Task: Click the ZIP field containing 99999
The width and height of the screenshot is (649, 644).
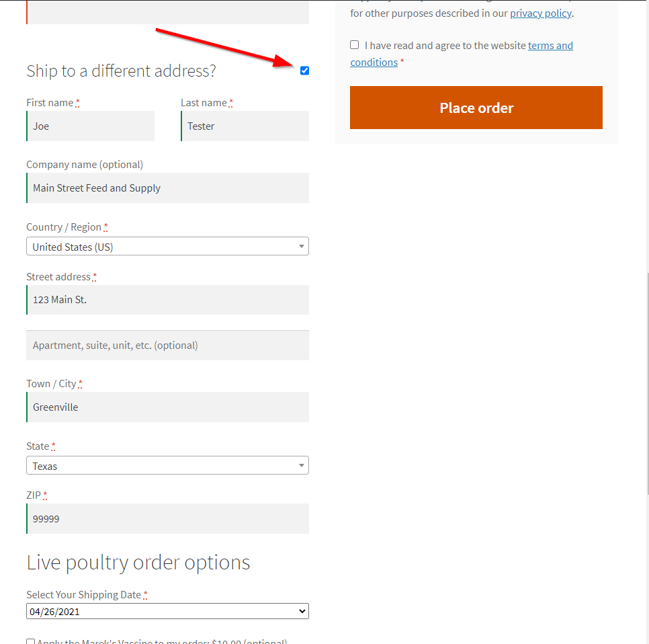Action: 168,518
